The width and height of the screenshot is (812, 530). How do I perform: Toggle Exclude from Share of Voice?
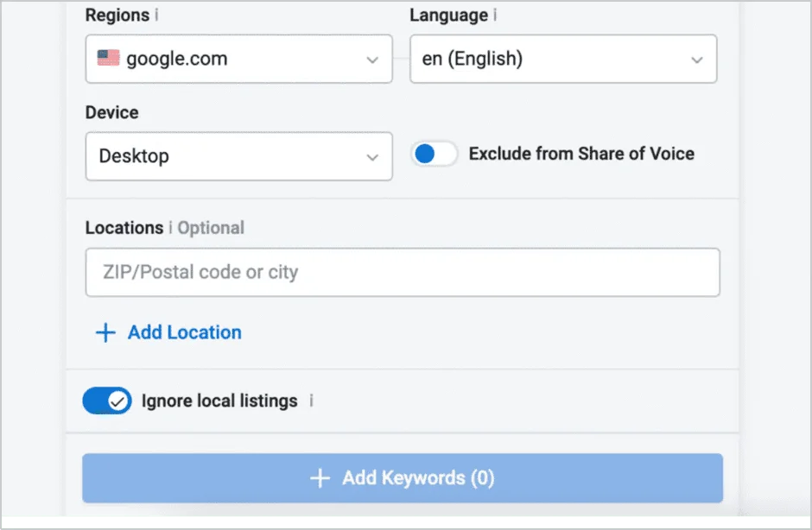point(434,153)
